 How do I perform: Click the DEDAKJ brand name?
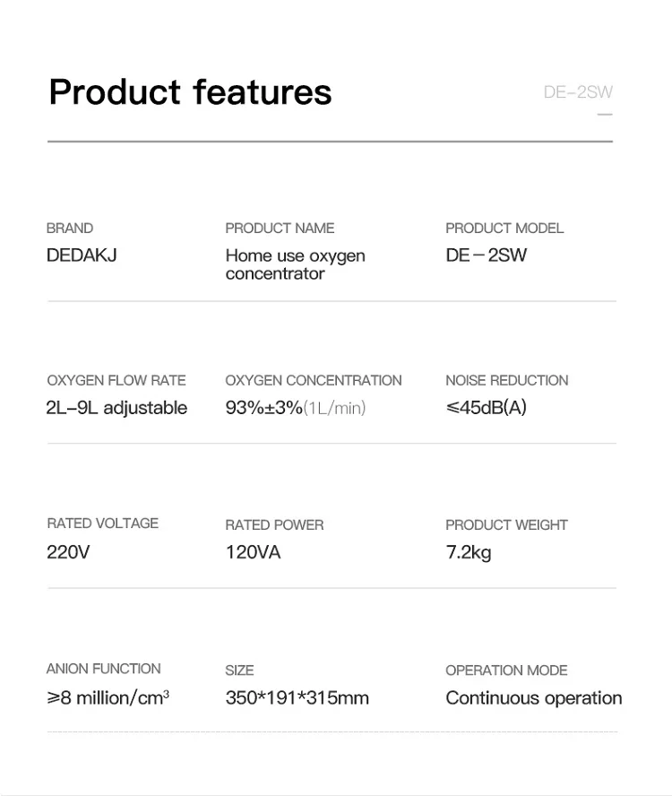click(x=82, y=255)
